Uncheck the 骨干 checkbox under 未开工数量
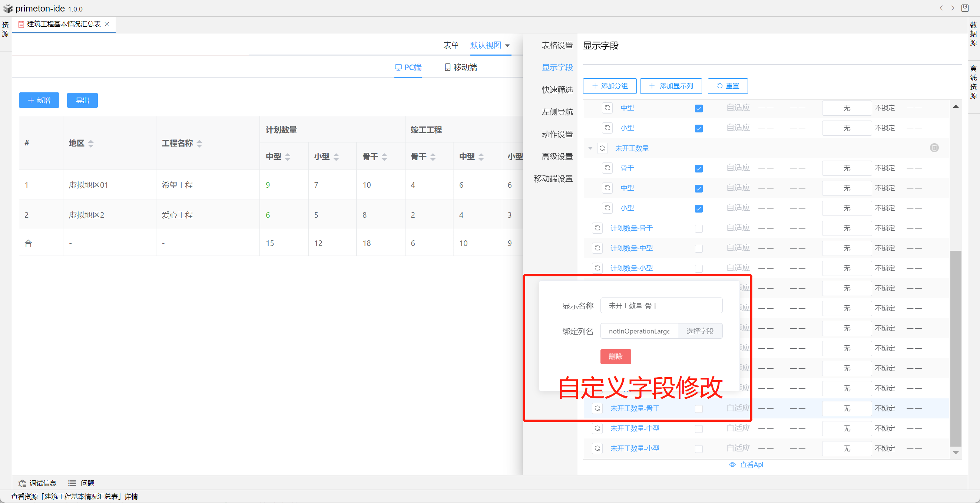Image resolution: width=980 pixels, height=503 pixels. (x=698, y=168)
